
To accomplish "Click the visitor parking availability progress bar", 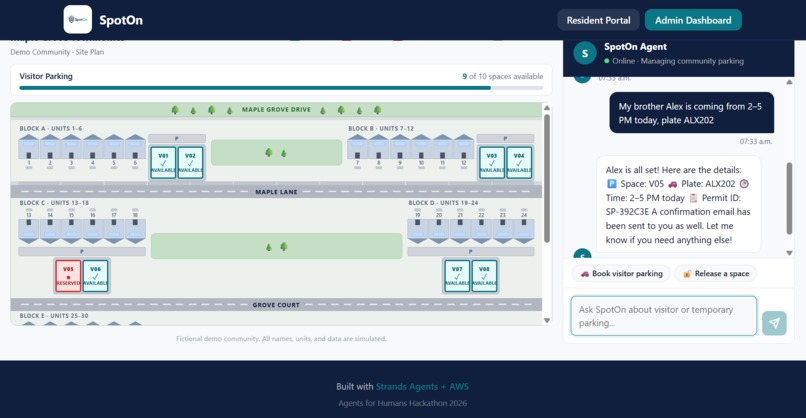I will (281, 88).
